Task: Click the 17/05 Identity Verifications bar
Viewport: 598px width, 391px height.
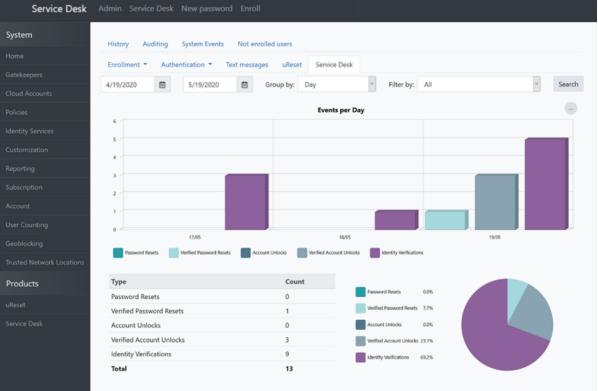Action: coord(246,202)
